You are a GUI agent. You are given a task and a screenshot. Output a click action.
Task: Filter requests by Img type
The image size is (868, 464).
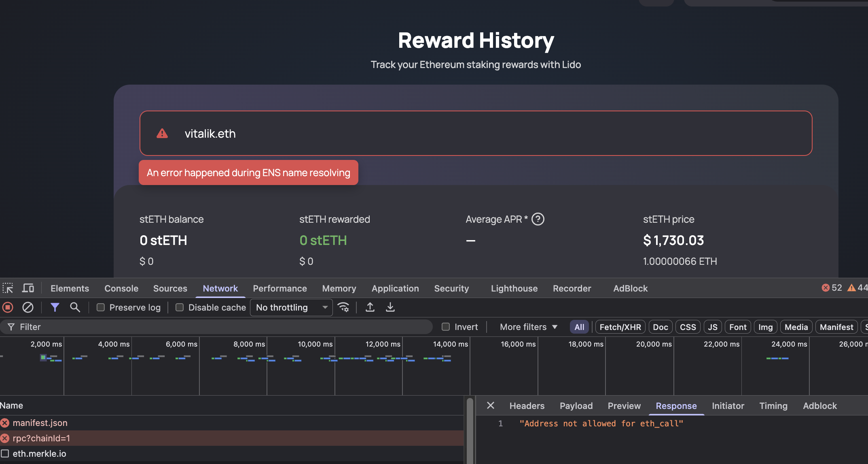(766, 327)
